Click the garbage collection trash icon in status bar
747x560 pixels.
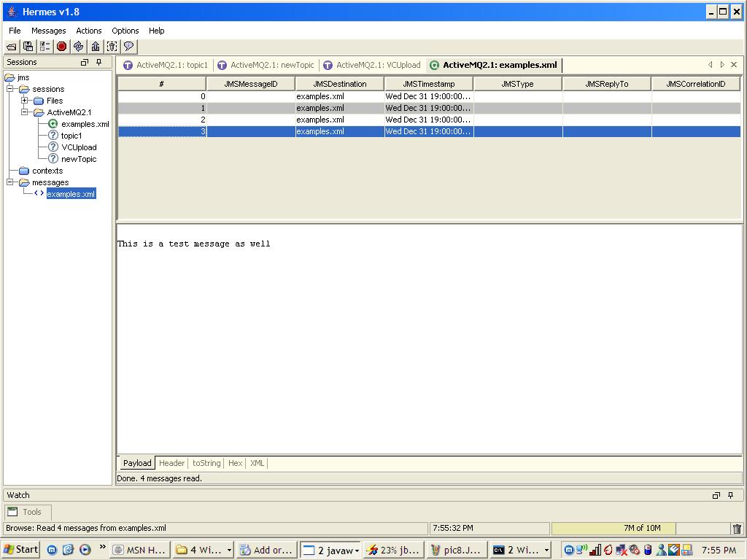point(737,529)
